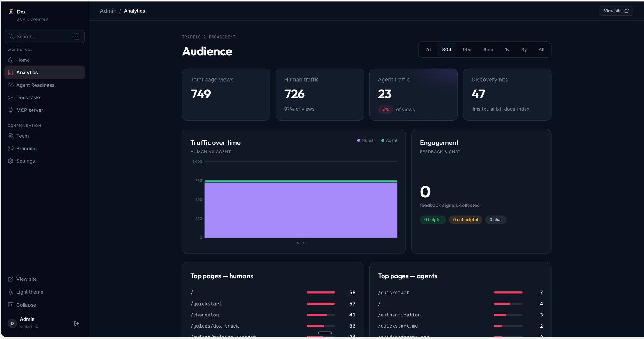Image resolution: width=644 pixels, height=339 pixels.
Task: Click the sidebar View site external-link icon
Action: click(x=11, y=279)
